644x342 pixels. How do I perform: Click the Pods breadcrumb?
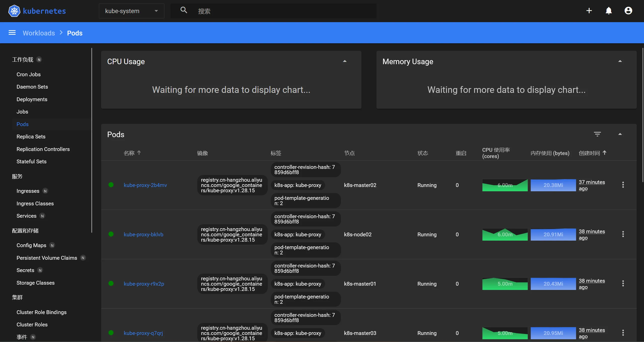click(x=75, y=33)
